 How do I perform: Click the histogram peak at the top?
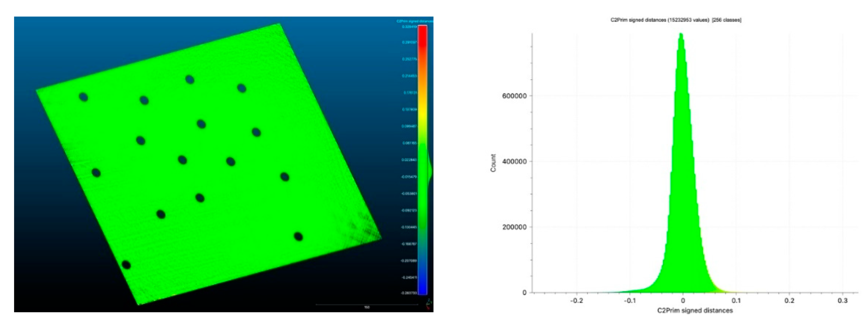(x=681, y=35)
